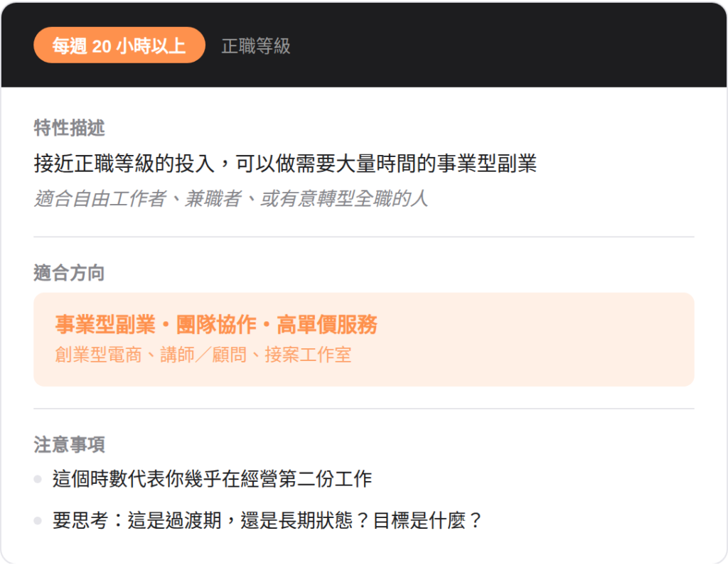Viewport: 728px width, 565px height.
Task: Click the orange 每週 20 小時以上 badge
Action: point(119,45)
